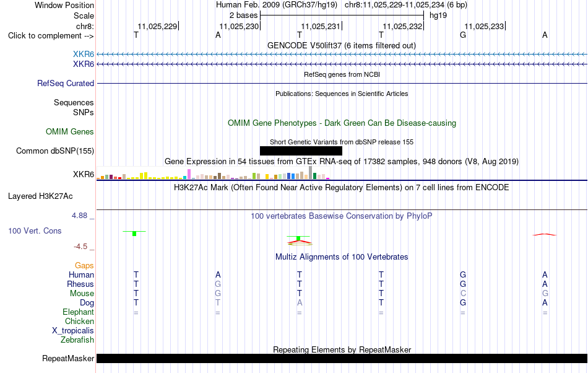Image resolution: width=588 pixels, height=373 pixels.
Task: Click the first blue XKR6 gene label
Action: click(84, 55)
